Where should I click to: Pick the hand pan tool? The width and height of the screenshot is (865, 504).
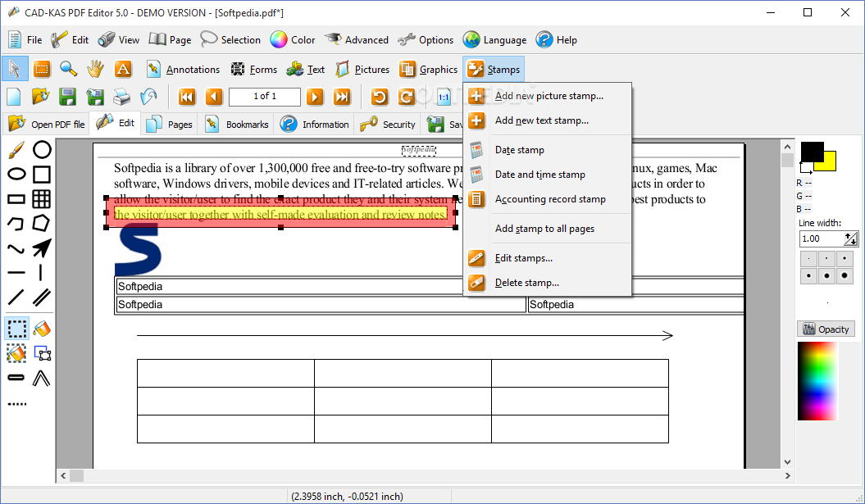tap(95, 69)
